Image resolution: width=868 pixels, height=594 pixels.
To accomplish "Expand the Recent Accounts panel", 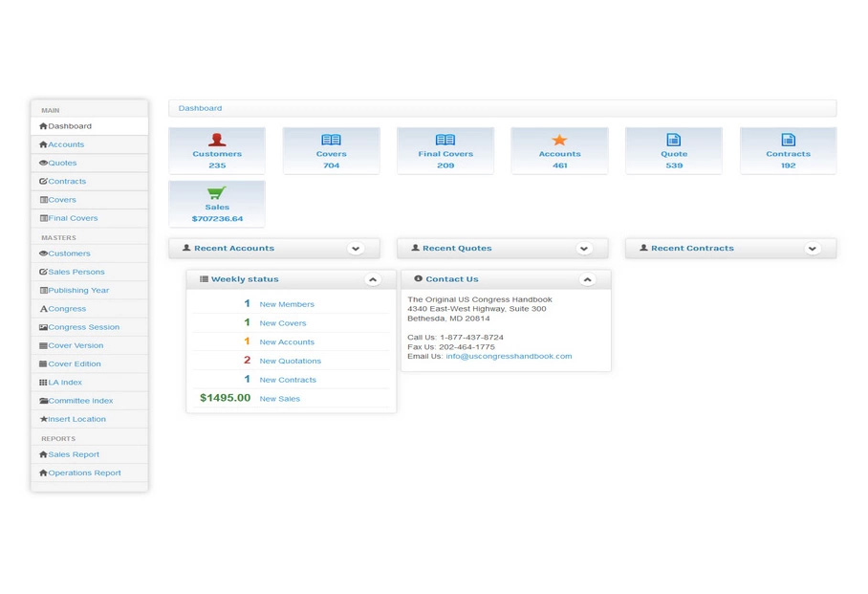I will [356, 249].
